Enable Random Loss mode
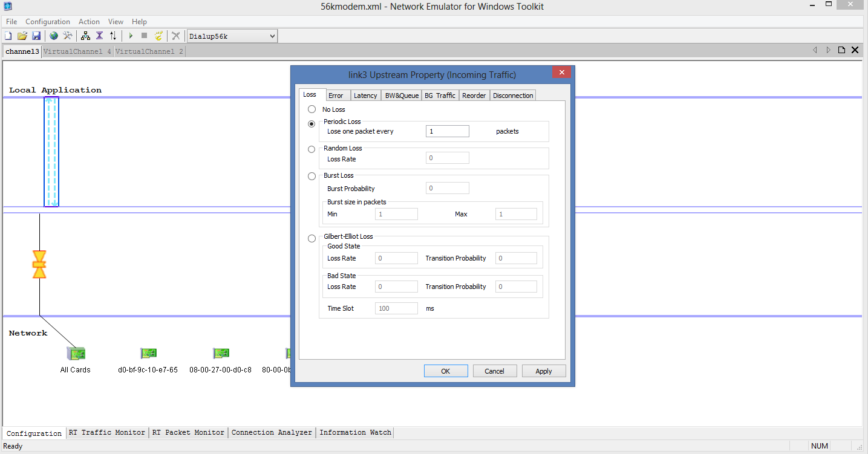 312,149
